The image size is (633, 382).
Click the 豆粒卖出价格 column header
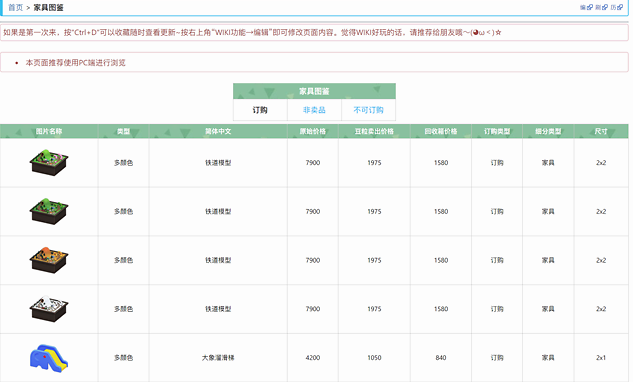pos(374,131)
